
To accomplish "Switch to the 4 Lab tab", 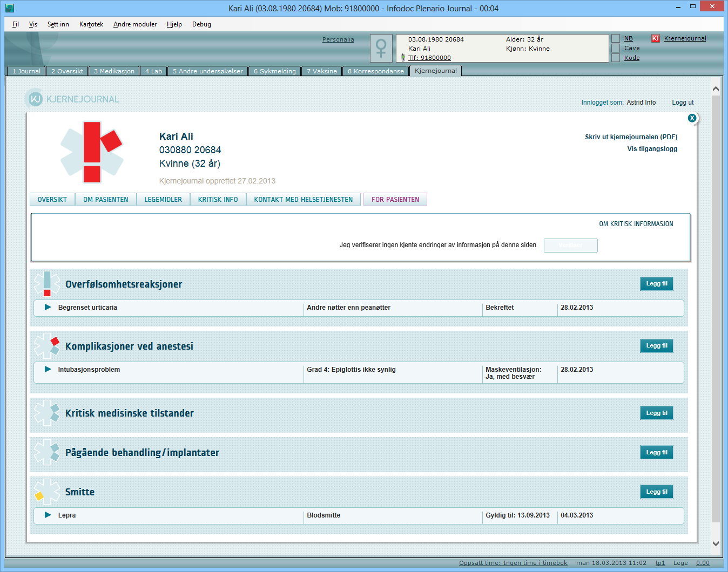I will [153, 71].
